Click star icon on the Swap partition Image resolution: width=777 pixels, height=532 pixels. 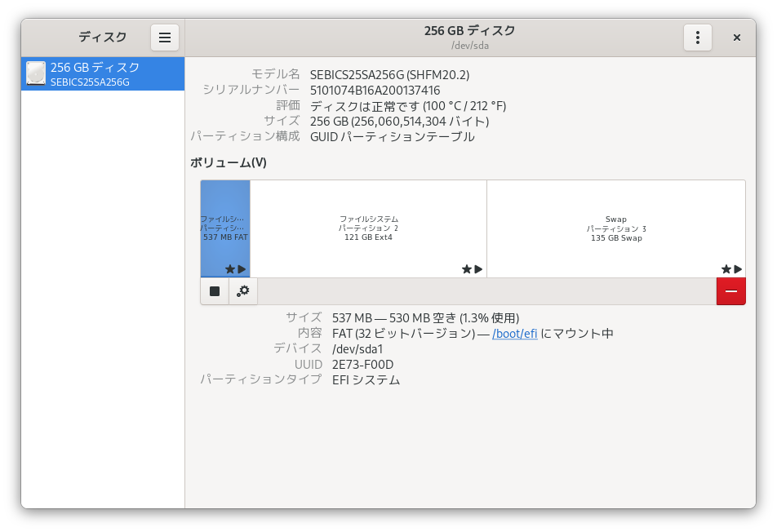point(726,269)
